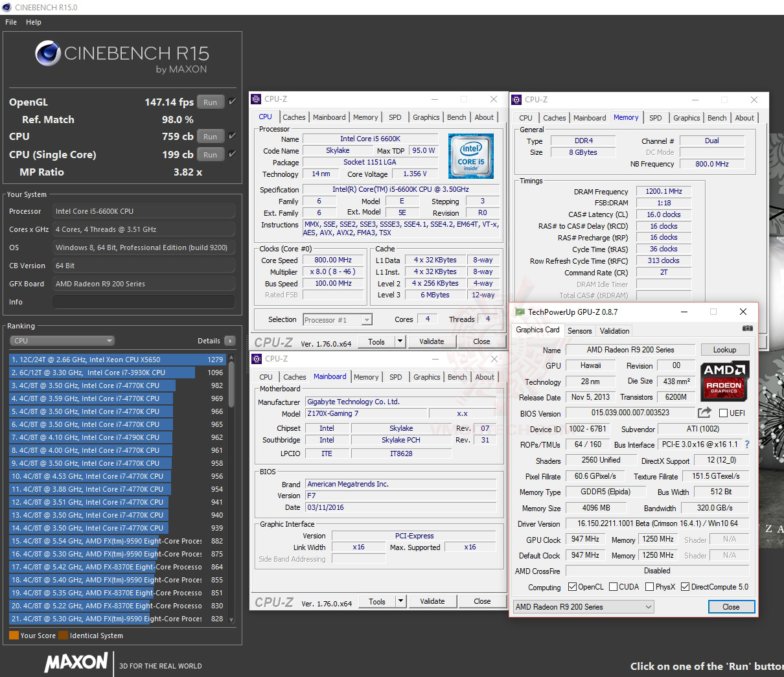Click Validate in CPU-Z Processor window
784x677 pixels.
(x=432, y=341)
